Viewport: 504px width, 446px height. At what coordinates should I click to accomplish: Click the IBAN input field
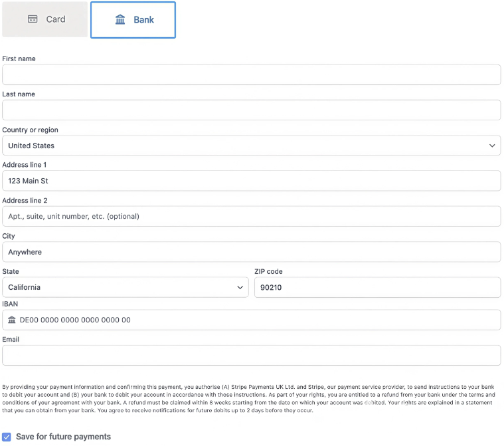252,320
